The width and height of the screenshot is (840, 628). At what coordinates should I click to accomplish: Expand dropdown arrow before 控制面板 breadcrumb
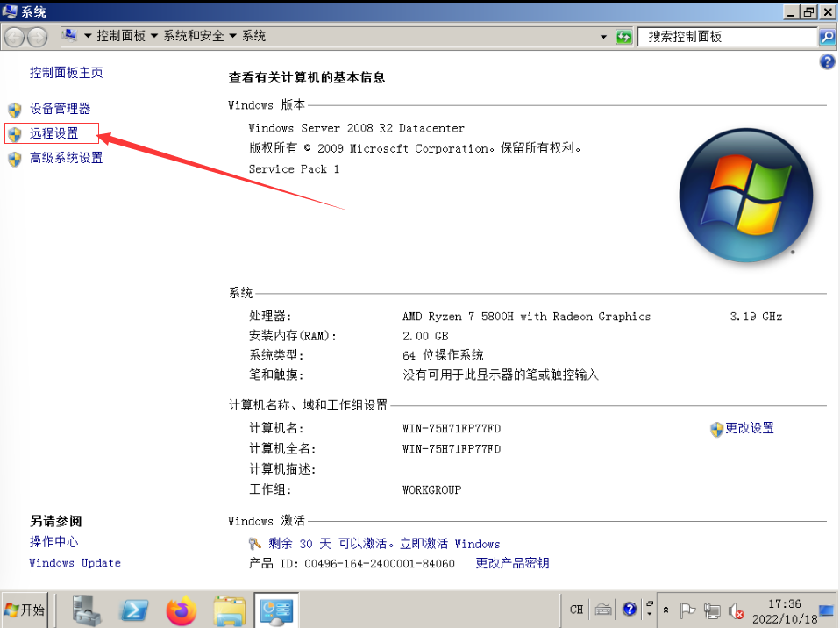click(88, 36)
